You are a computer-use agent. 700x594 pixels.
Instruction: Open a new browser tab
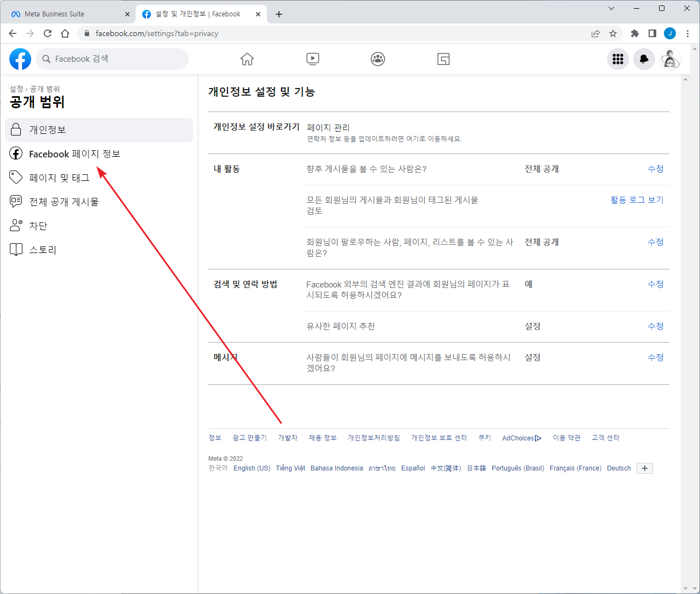click(x=279, y=14)
